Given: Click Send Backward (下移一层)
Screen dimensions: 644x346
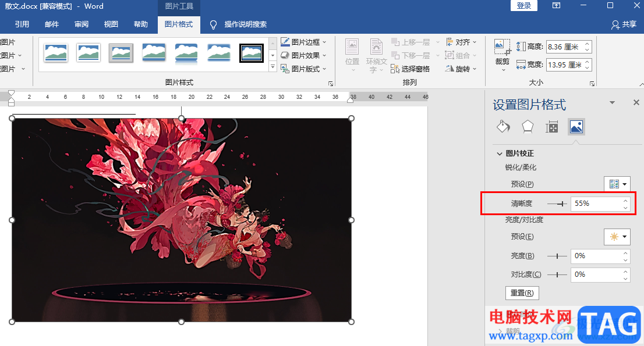Looking at the screenshot, I should point(411,55).
